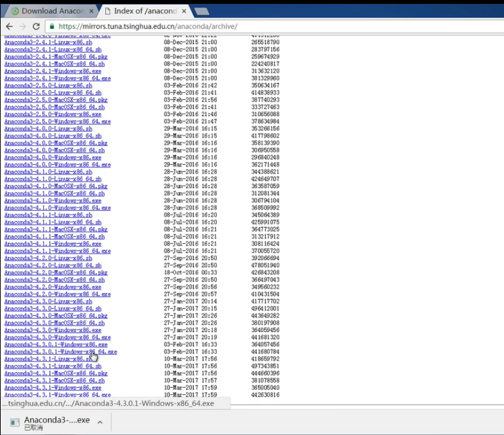The width and height of the screenshot is (504, 435).
Task: Open Anaconda3-2.5.0-Windows-x86.exe link
Action: [53, 114]
